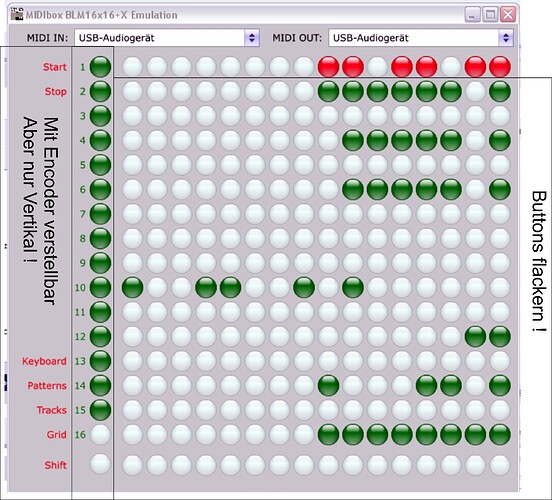Open the MIDI IN device dropdown arrow
The image size is (552, 500).
pyautogui.click(x=252, y=38)
